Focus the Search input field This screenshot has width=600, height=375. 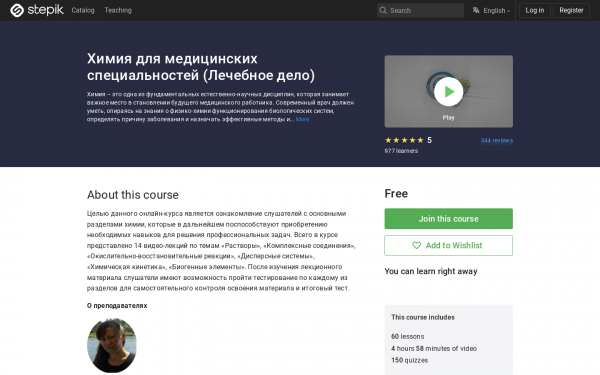tap(420, 10)
